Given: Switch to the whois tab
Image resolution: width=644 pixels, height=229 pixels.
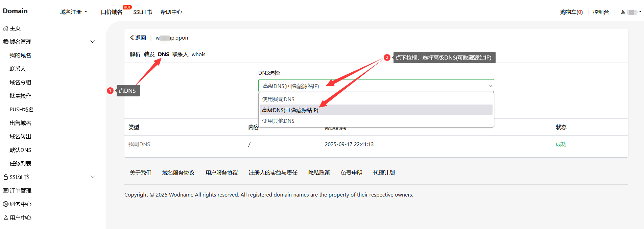Looking at the screenshot, I should coord(198,54).
